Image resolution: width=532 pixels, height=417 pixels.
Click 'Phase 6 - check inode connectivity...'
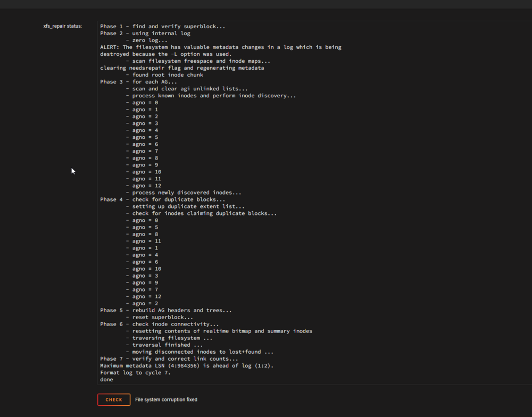pos(160,324)
